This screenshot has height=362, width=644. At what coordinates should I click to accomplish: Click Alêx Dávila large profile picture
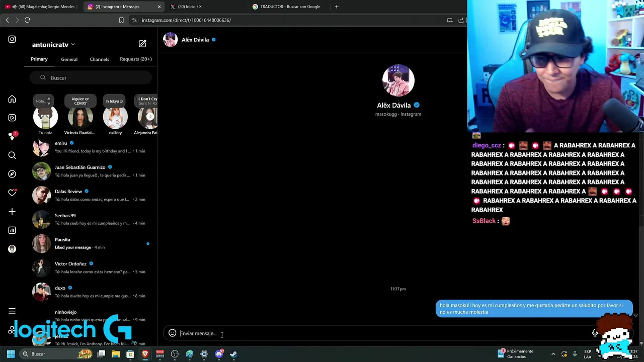(398, 80)
